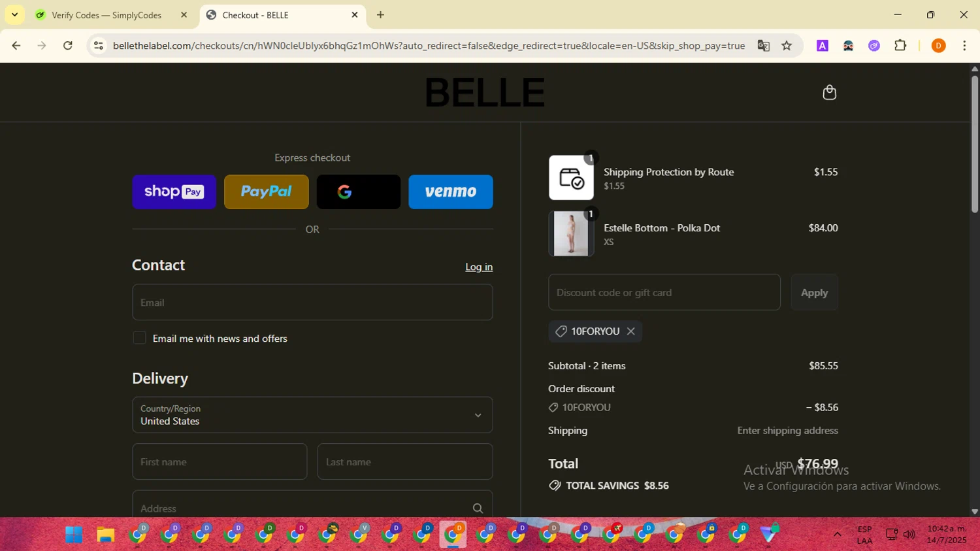Pay with Shop Pay express checkout
Viewport: 980px width, 551px height.
(174, 192)
